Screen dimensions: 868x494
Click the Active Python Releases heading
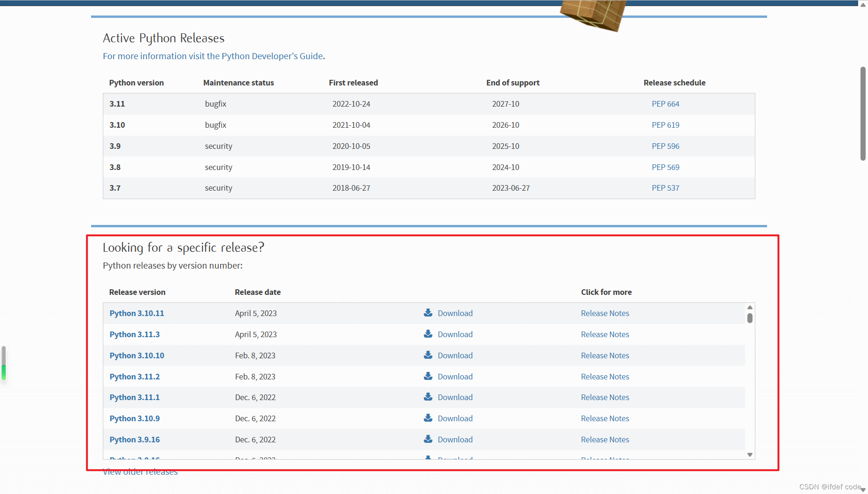point(163,38)
